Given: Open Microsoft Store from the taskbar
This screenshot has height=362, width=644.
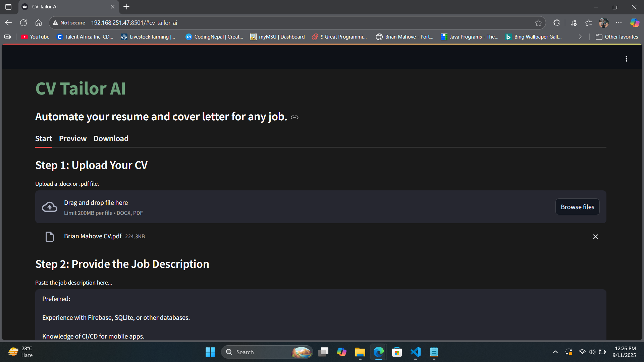Looking at the screenshot, I should coord(397,352).
